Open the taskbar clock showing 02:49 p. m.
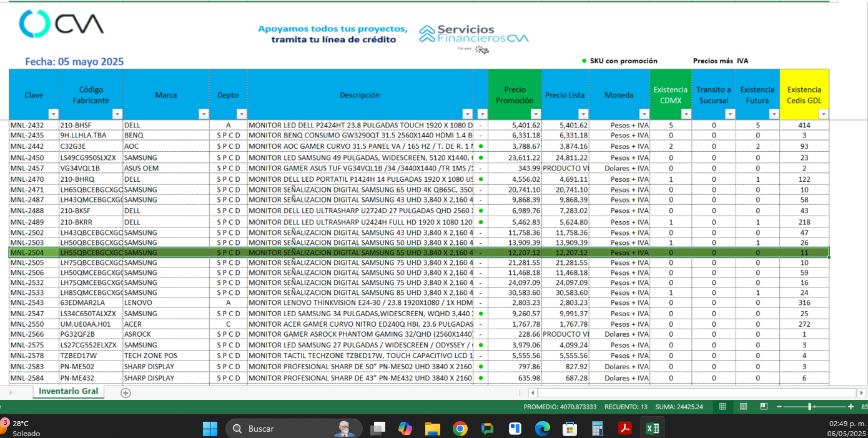The width and height of the screenshot is (868, 438). 847,428
